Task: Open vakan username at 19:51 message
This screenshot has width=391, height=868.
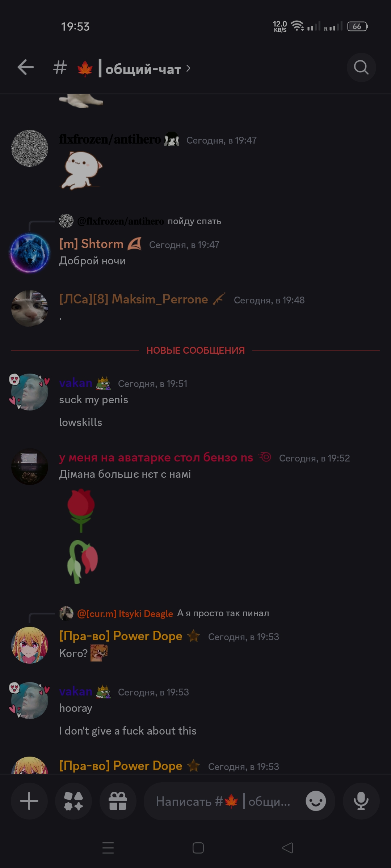Action: coord(76,383)
